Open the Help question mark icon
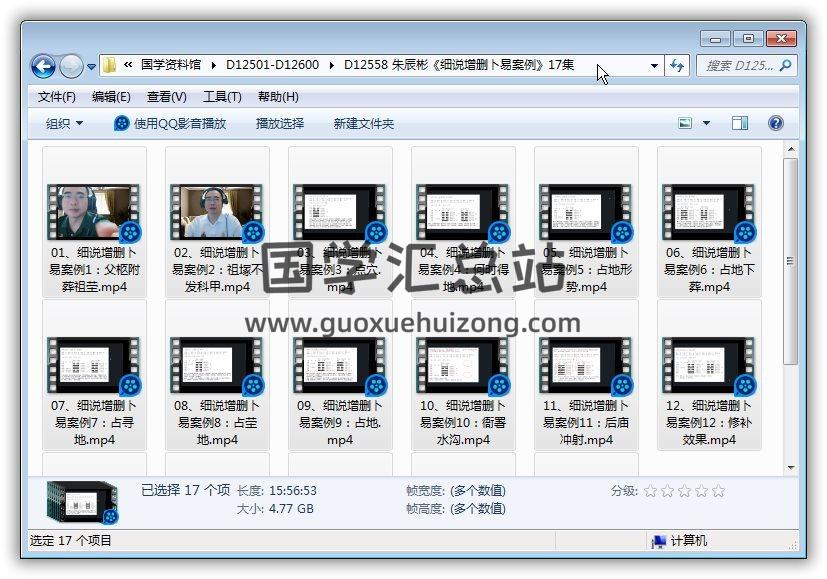The width and height of the screenshot is (827, 579). [x=775, y=123]
